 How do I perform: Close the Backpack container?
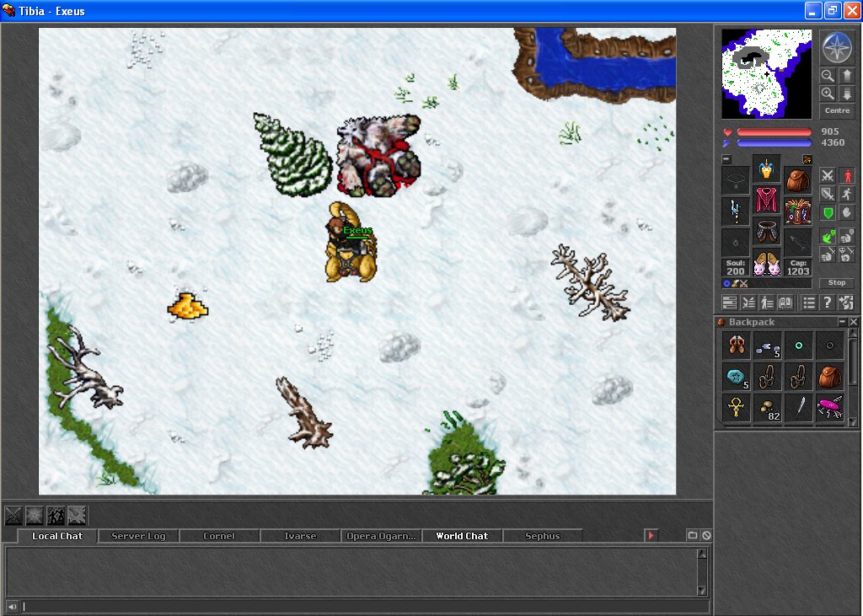[853, 322]
